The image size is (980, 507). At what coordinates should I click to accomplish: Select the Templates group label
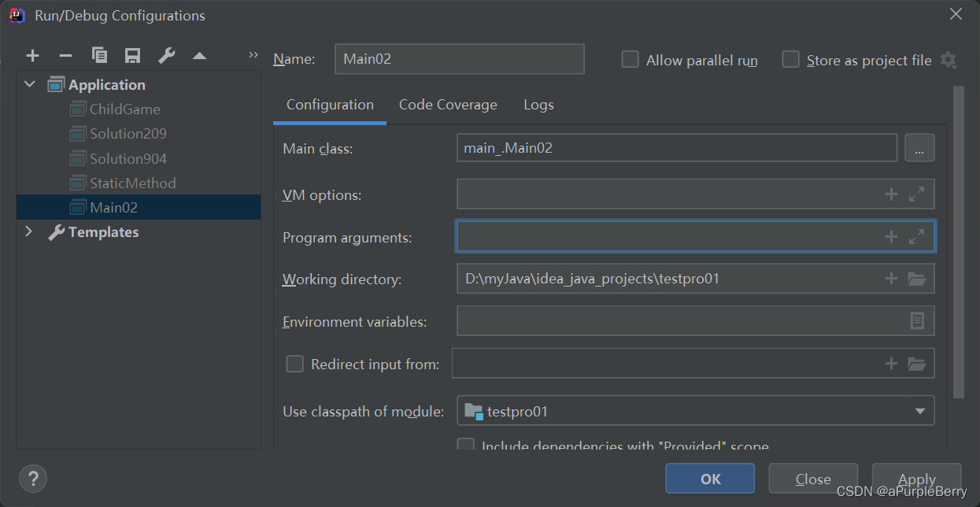[103, 232]
